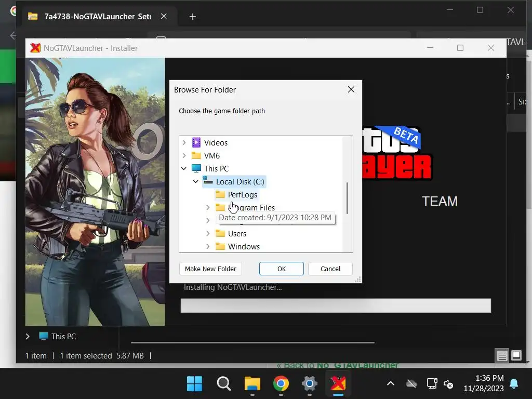Viewport: 532px width, 399px height.
Task: Click the Videos folder icon
Action: coord(196,142)
